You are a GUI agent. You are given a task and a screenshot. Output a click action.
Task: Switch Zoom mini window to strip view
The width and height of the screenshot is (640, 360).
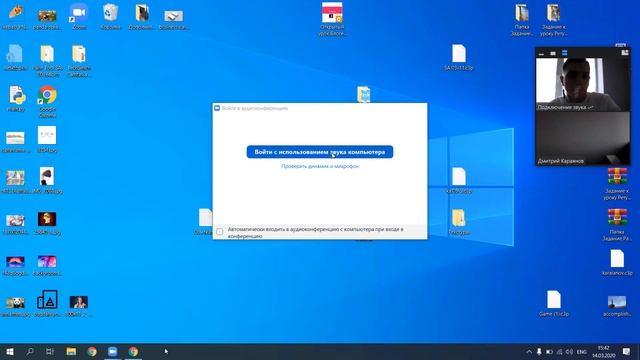[564, 53]
